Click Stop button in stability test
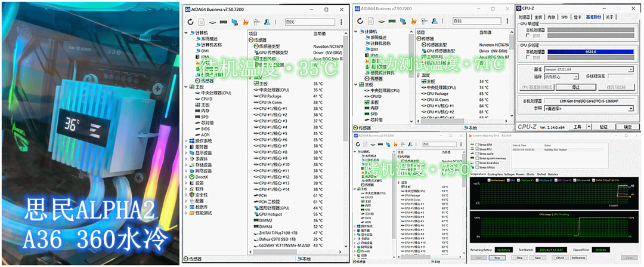644x267 pixels. pyautogui.click(x=497, y=258)
